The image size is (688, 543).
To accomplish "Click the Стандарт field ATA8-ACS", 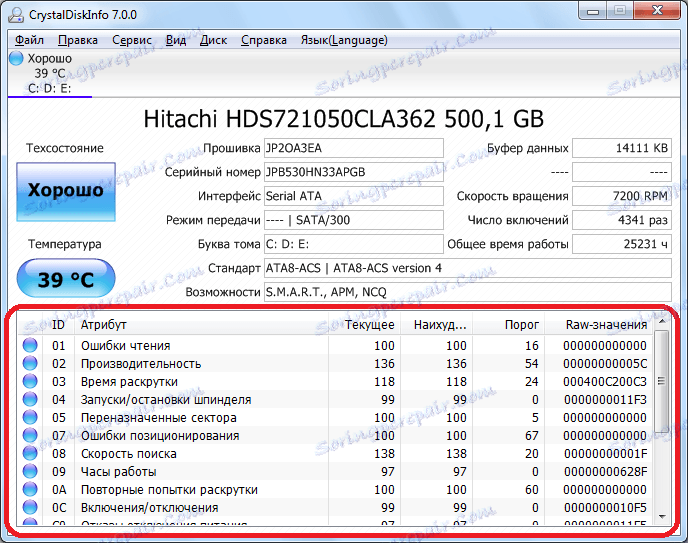I will point(468,268).
